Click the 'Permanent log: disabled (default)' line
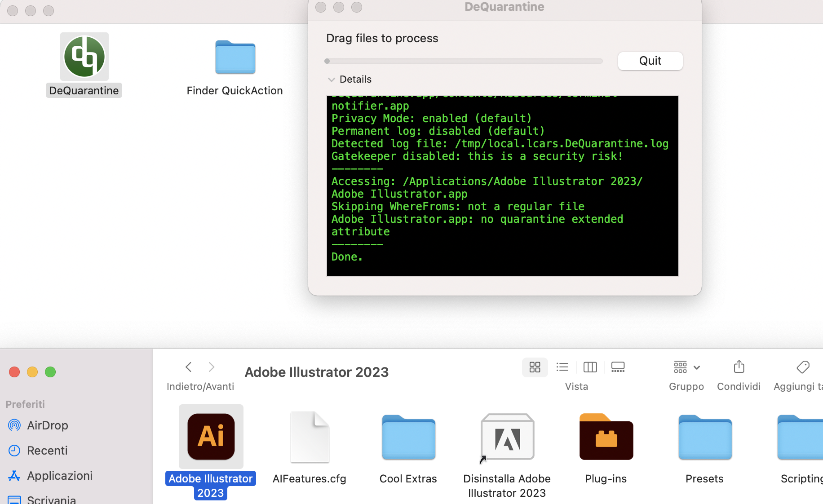The image size is (823, 504). click(438, 131)
